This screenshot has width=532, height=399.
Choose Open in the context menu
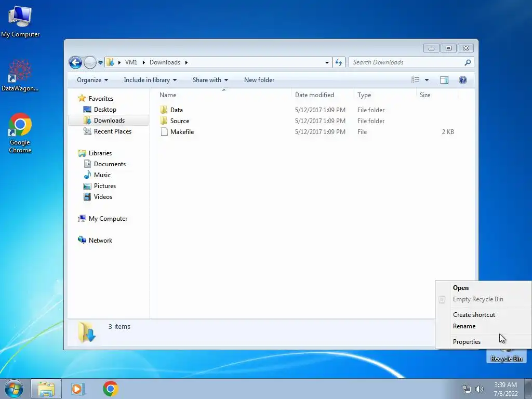click(483, 288)
